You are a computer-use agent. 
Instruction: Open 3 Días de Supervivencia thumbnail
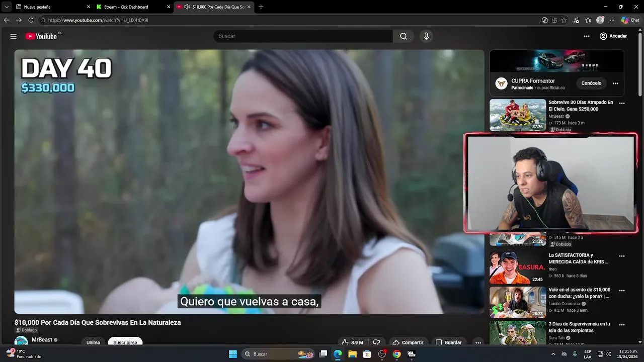518,333
